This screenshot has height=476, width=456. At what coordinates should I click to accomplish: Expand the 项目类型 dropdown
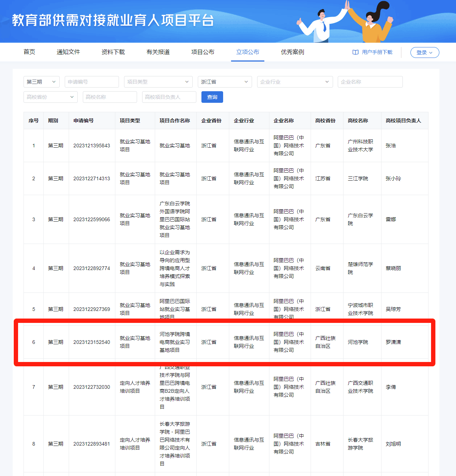[158, 82]
